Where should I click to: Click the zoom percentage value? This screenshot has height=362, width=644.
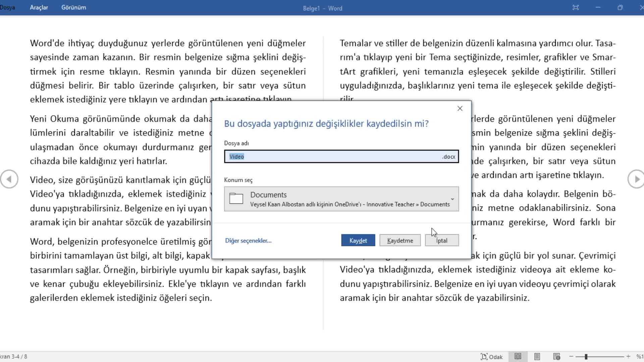tap(640, 357)
